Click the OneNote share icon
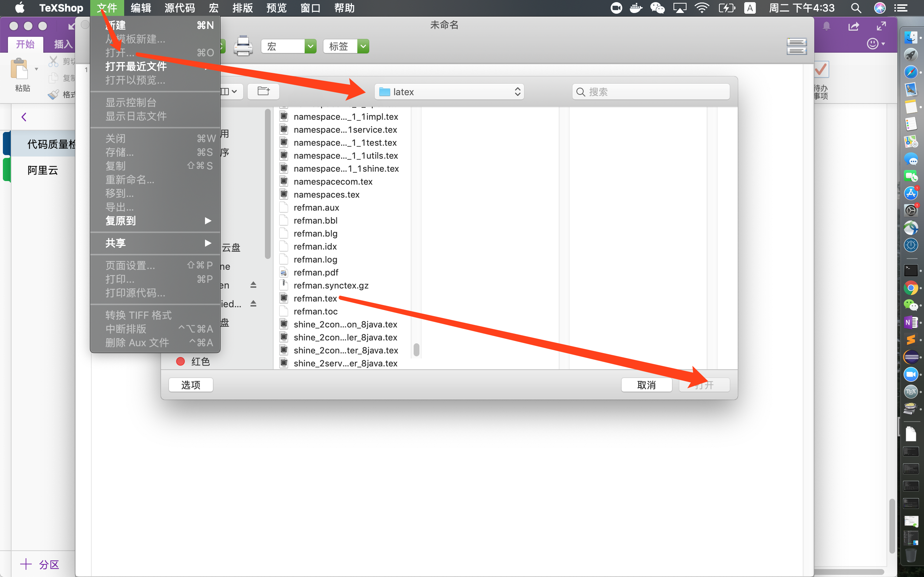The image size is (924, 577). pos(853,26)
